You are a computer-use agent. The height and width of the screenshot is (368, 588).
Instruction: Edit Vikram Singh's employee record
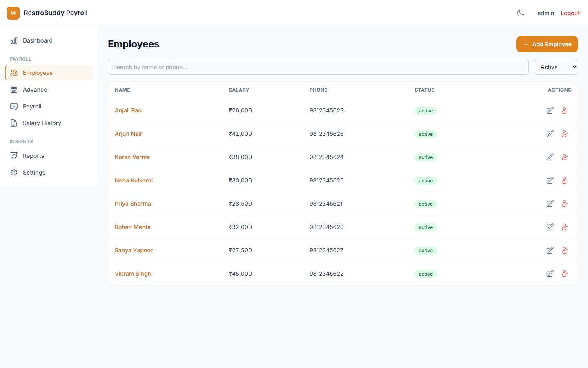click(550, 274)
